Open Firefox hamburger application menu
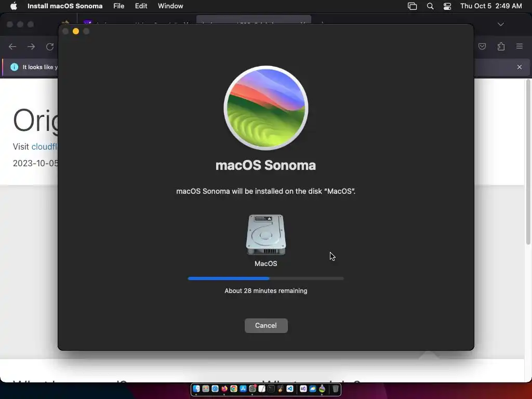 point(520,46)
